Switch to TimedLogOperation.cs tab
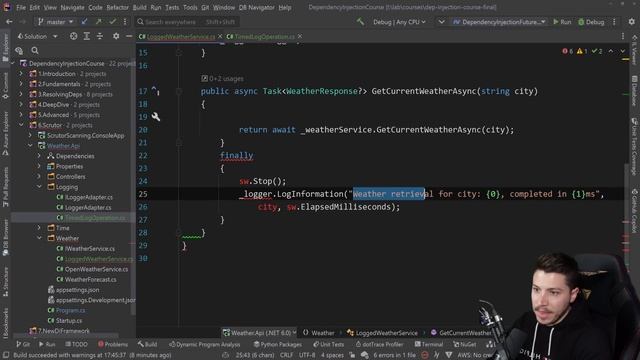The height and width of the screenshot is (360, 640). click(260, 37)
